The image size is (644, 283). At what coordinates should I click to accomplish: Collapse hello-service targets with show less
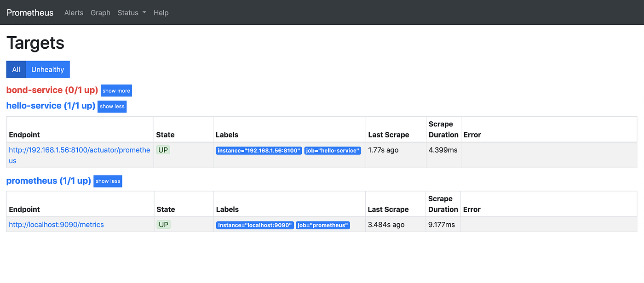pos(112,106)
